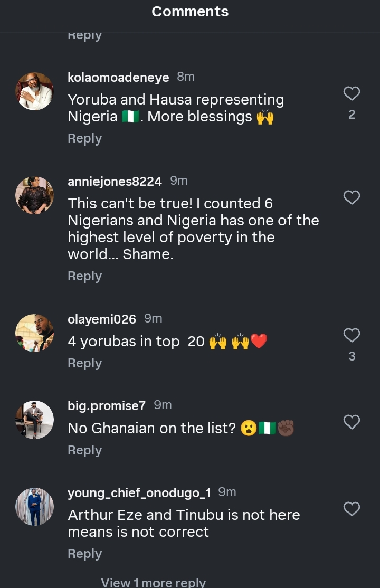The height and width of the screenshot is (588, 380).
Task: Reply to kolaomoadeneye's comment
Action: click(x=84, y=138)
